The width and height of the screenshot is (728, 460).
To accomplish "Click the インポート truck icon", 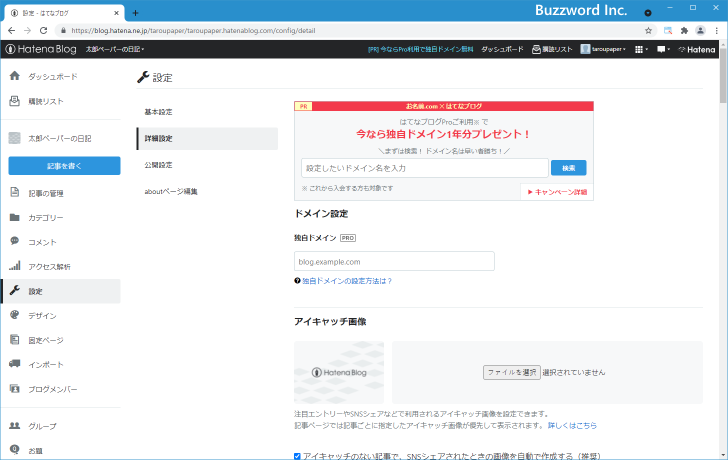I will point(15,363).
